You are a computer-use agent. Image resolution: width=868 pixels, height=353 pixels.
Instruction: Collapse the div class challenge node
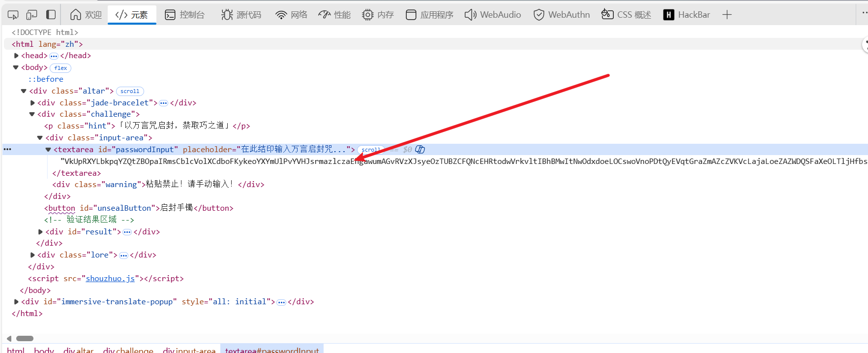[32, 114]
